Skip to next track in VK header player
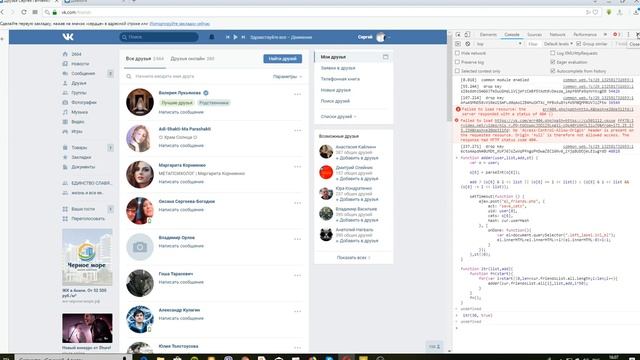 (x=243, y=37)
